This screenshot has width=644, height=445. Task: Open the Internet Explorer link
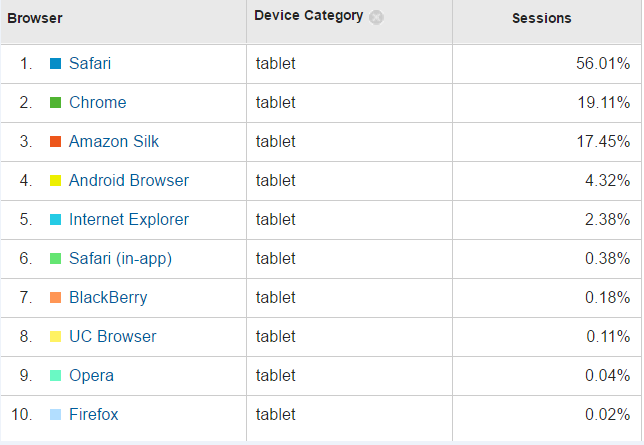coord(129,219)
